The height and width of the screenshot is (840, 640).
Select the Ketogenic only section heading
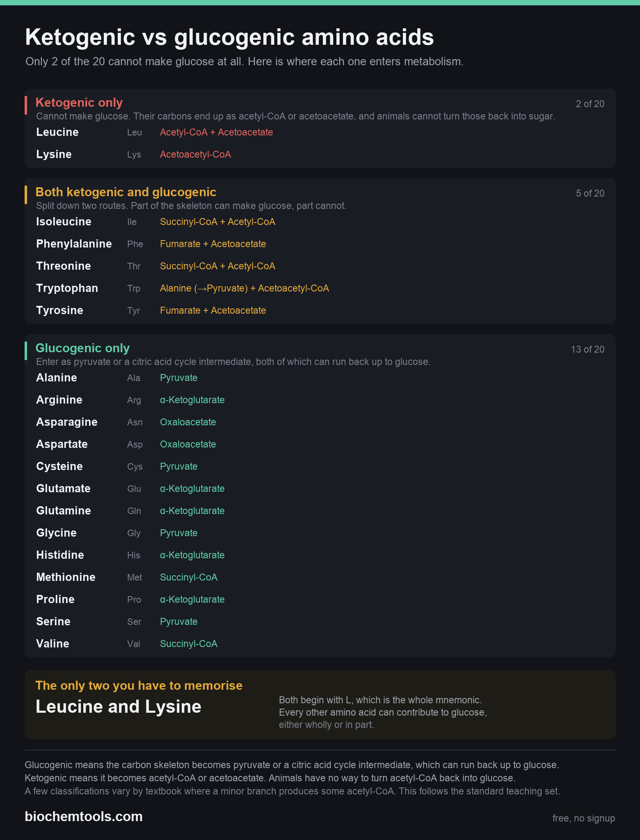[79, 103]
